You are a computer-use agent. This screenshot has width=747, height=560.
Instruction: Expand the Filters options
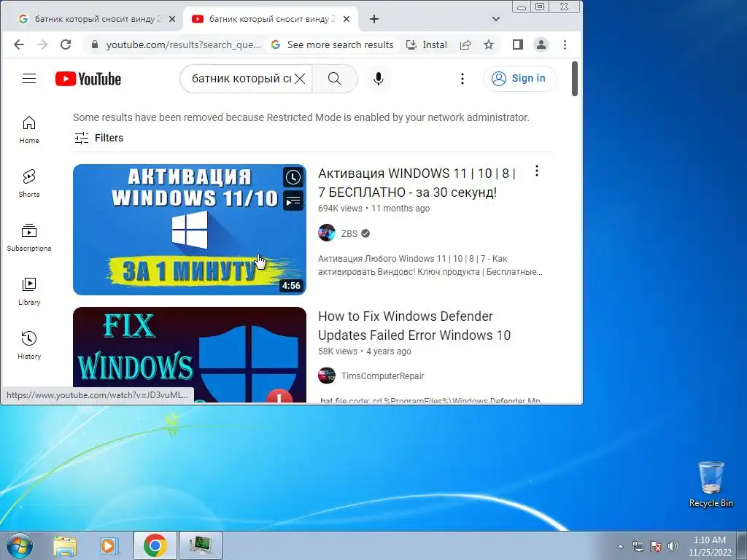click(99, 138)
